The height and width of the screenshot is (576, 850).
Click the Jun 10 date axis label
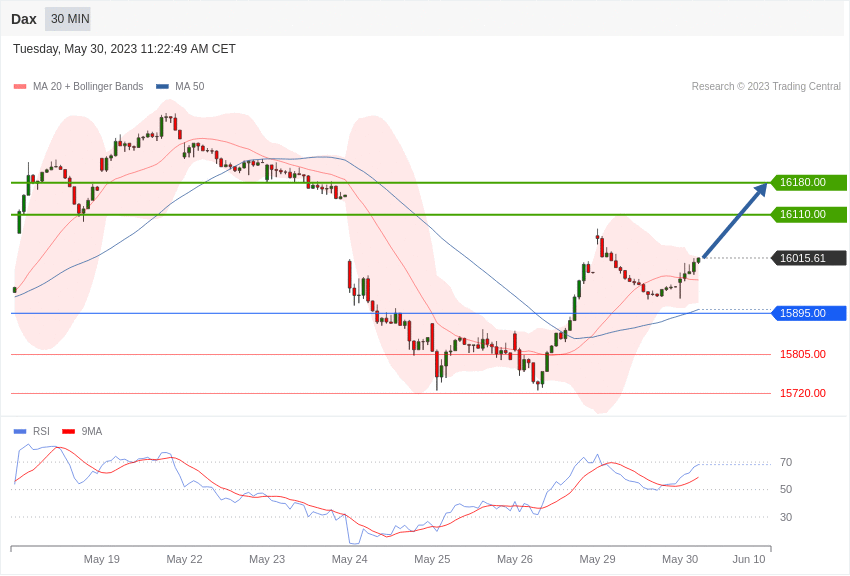click(749, 559)
